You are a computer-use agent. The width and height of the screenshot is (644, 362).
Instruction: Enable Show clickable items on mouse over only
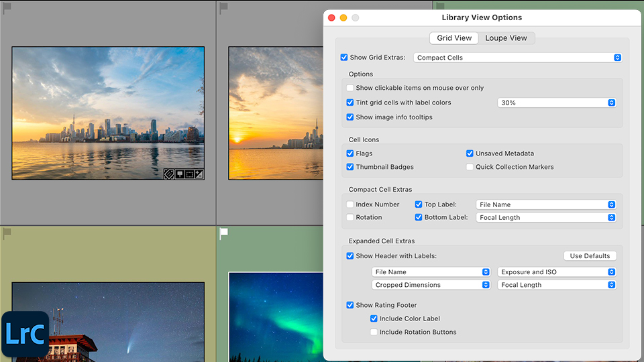[x=350, y=88]
